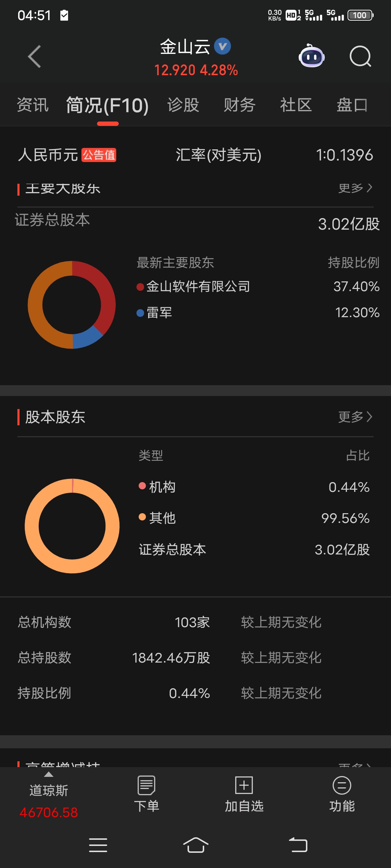The height and width of the screenshot is (868, 391).
Task: Expand 更多 for 股本股东 section
Action: 355,417
